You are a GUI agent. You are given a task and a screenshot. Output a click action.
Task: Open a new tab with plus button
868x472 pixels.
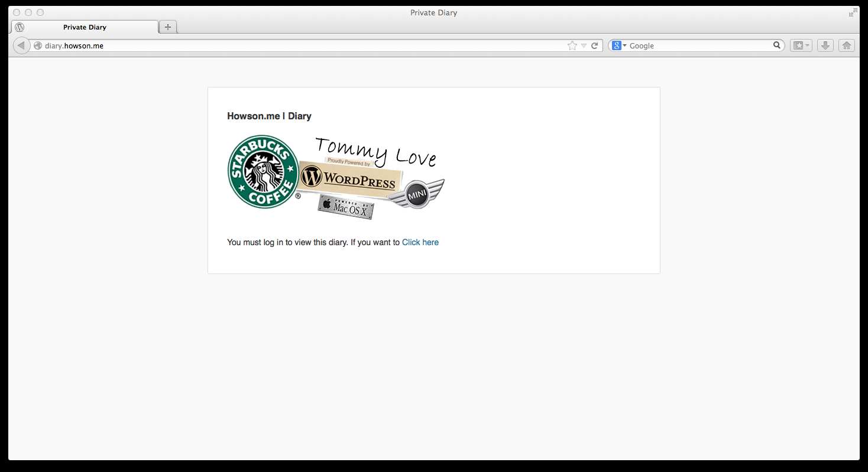pos(168,27)
